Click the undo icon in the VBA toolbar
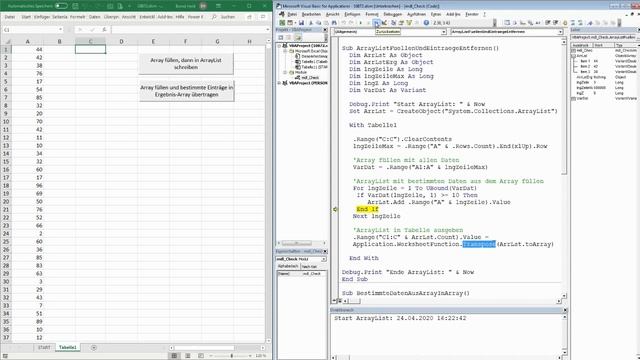Image resolution: width=640 pixels, height=360 pixels. (344, 22)
